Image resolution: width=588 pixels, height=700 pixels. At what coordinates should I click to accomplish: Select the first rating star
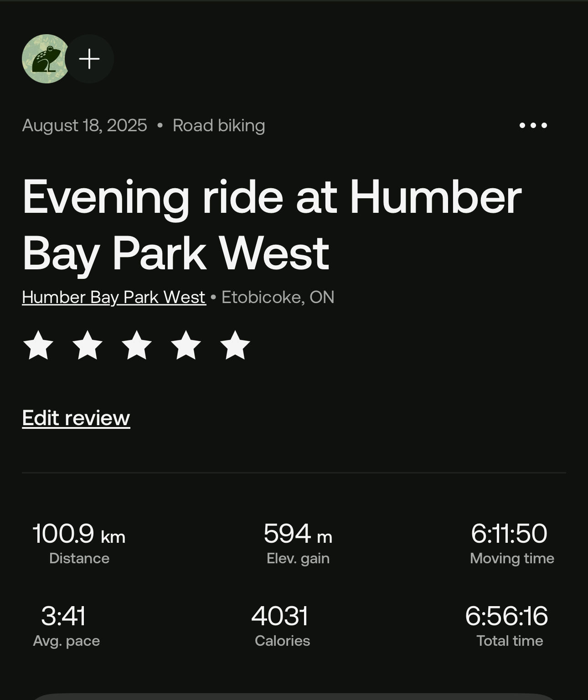tap(38, 345)
